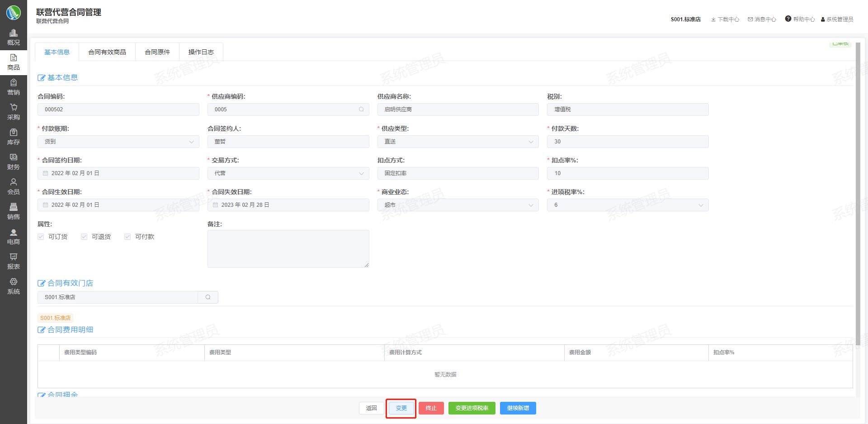
Task: Click the 付款天数 input field
Action: [628, 142]
